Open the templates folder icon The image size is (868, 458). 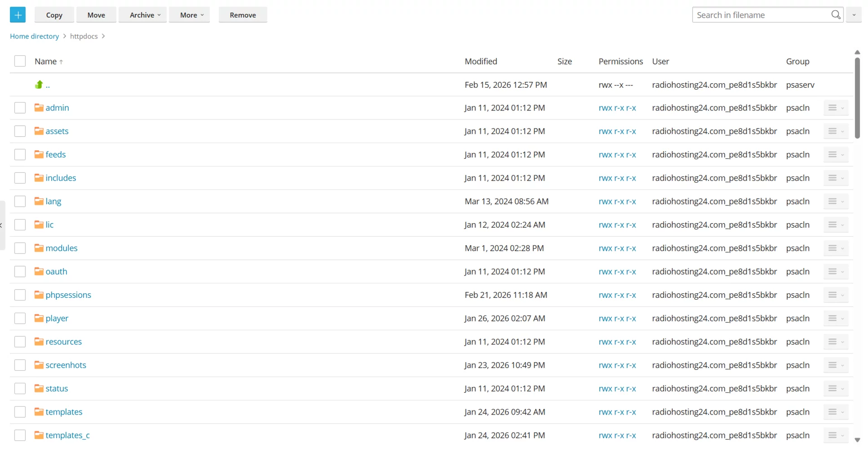pyautogui.click(x=39, y=412)
